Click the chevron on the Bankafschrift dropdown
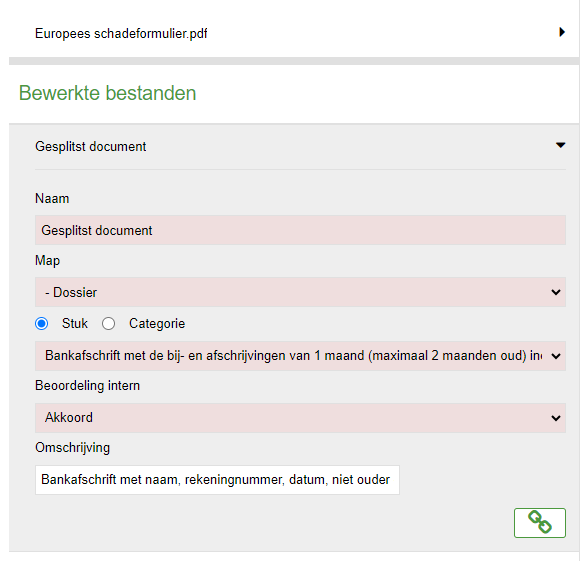 (x=556, y=356)
